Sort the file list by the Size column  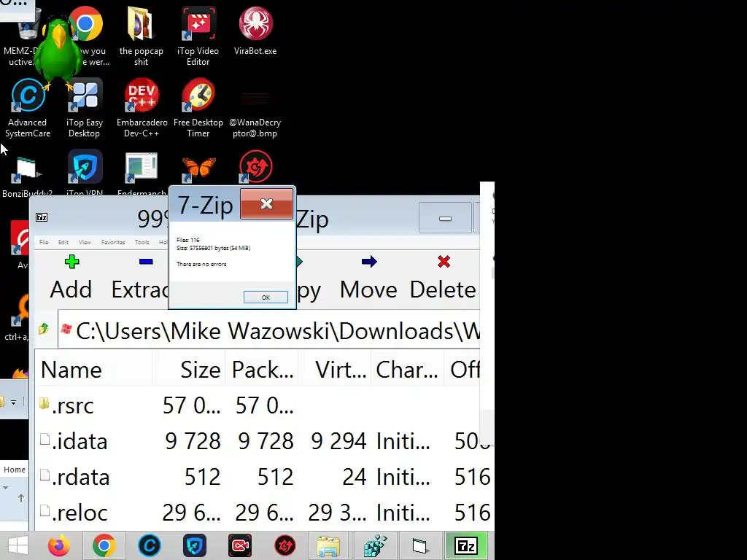click(x=189, y=370)
